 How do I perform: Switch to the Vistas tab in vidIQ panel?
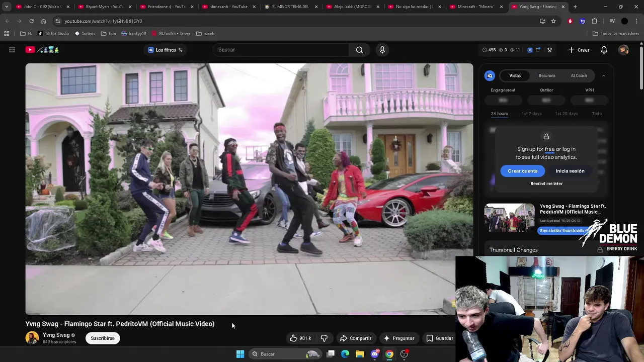tap(515, 75)
